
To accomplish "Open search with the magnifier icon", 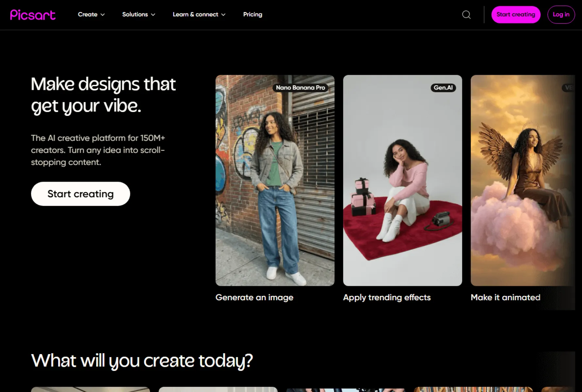I will point(466,15).
